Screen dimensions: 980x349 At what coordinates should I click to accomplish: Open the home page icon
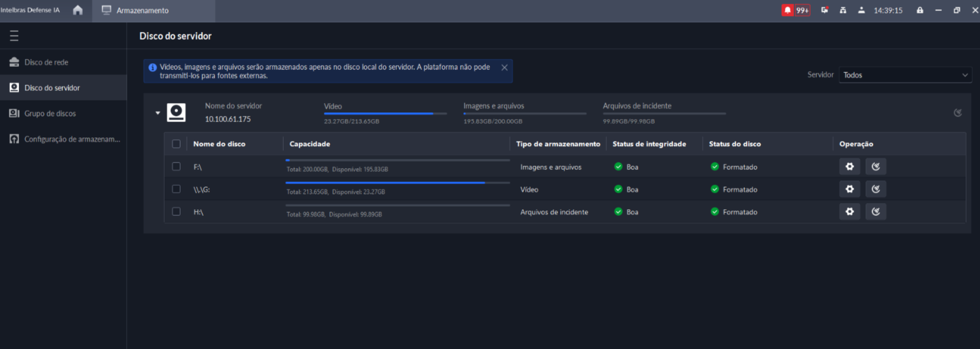(77, 10)
